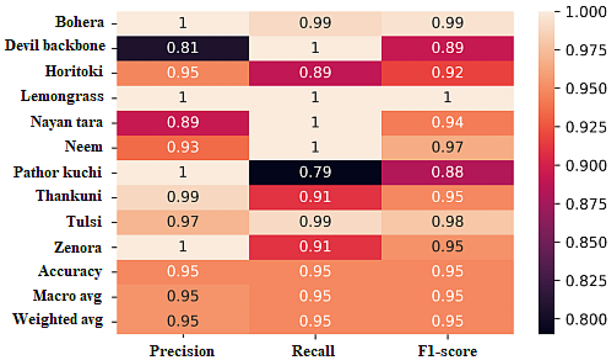
Task: Select the Zenora row label
Action: pyautogui.click(x=78, y=247)
